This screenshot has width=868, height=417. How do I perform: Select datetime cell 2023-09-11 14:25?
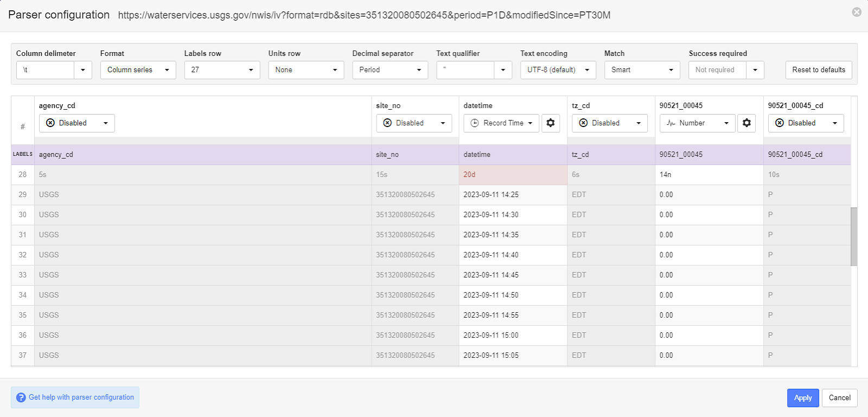click(x=513, y=195)
